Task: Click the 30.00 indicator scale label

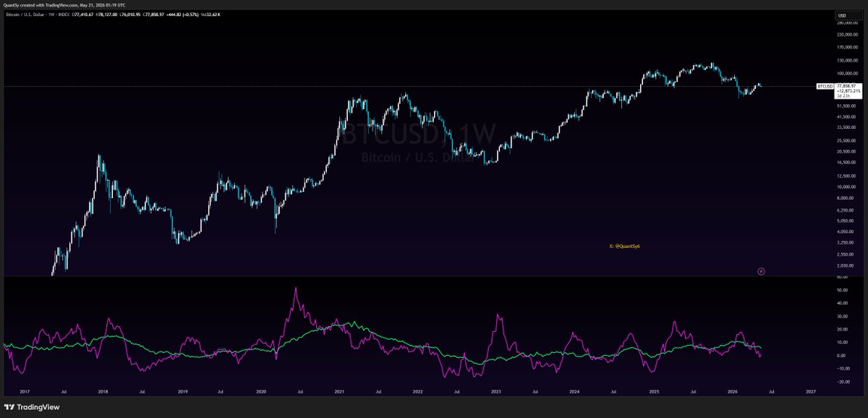Action: (842, 316)
